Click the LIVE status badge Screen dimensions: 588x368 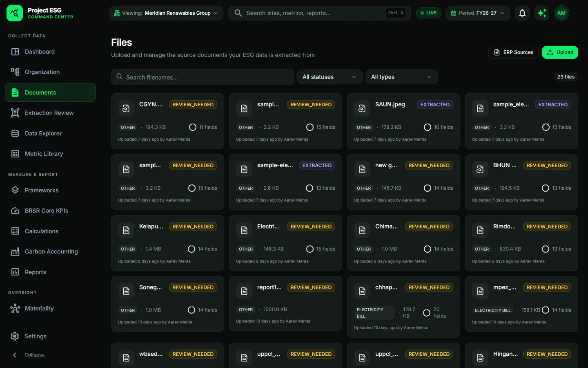pos(429,13)
